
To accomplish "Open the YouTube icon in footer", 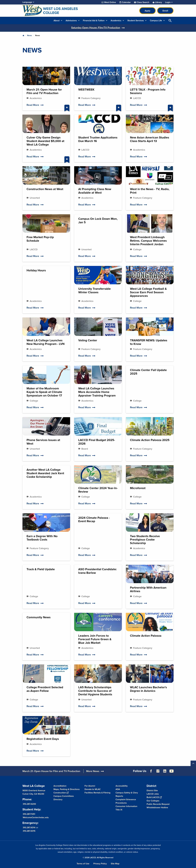I will [171, 771].
